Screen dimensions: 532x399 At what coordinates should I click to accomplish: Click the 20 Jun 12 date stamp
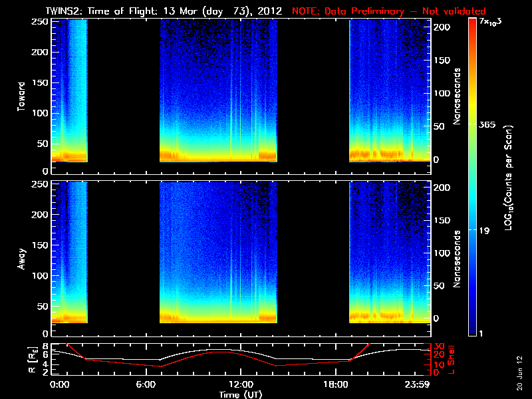click(x=519, y=373)
